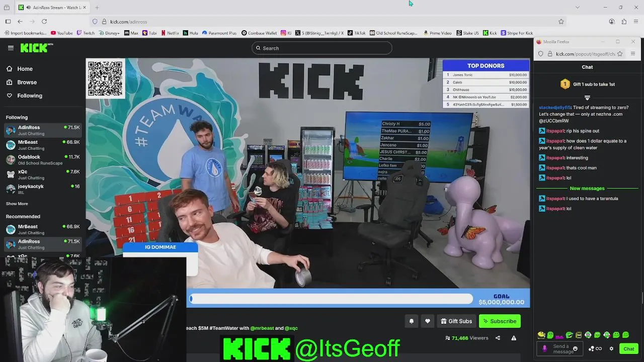Click the bubbles icon beside infinity icon
Viewport: 644px width, 362px height.
(x=592, y=349)
